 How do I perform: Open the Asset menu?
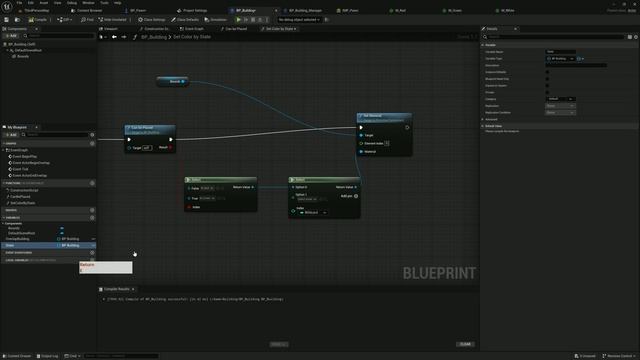44,3
